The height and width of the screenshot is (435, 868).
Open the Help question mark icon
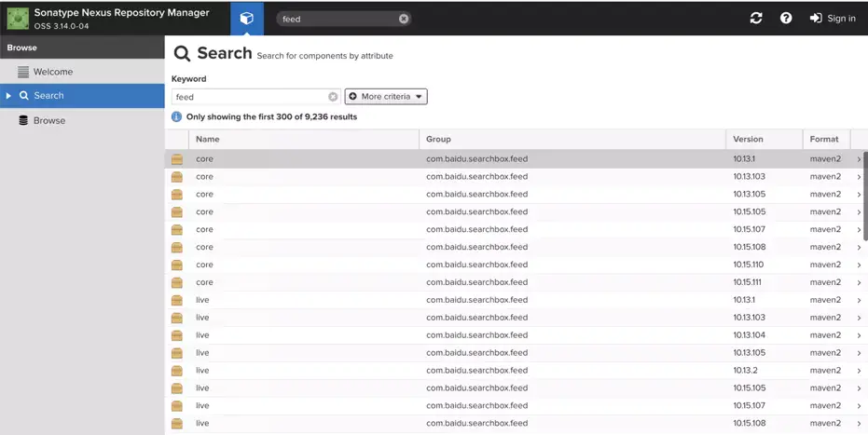click(786, 19)
